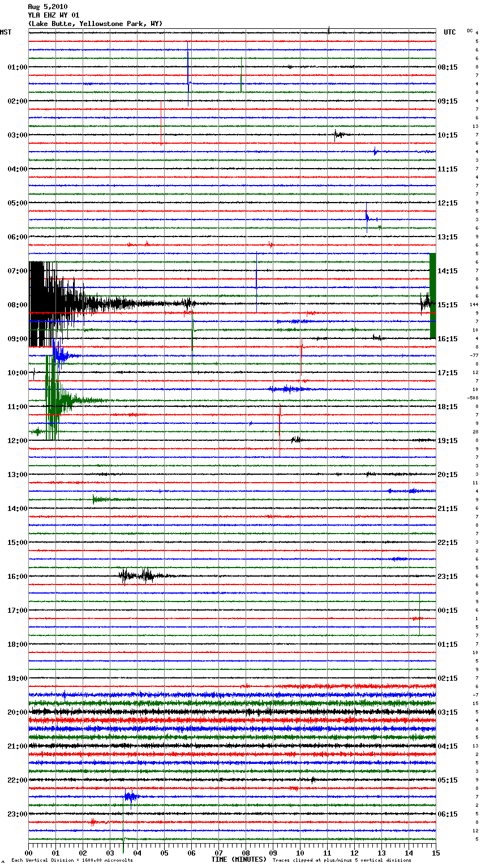This screenshot has height=868, width=481.
Task: Click UTC time label '02:15'
Action: click(x=448, y=678)
